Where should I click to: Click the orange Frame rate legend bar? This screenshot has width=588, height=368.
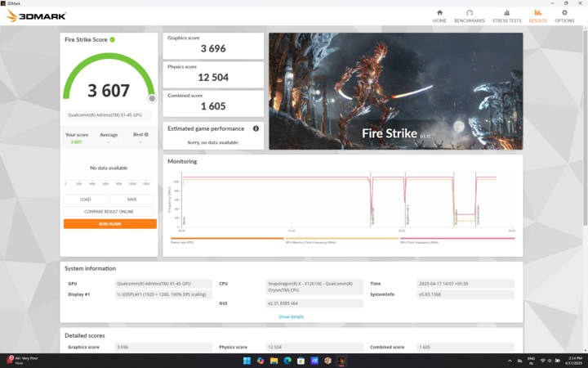pos(227,239)
